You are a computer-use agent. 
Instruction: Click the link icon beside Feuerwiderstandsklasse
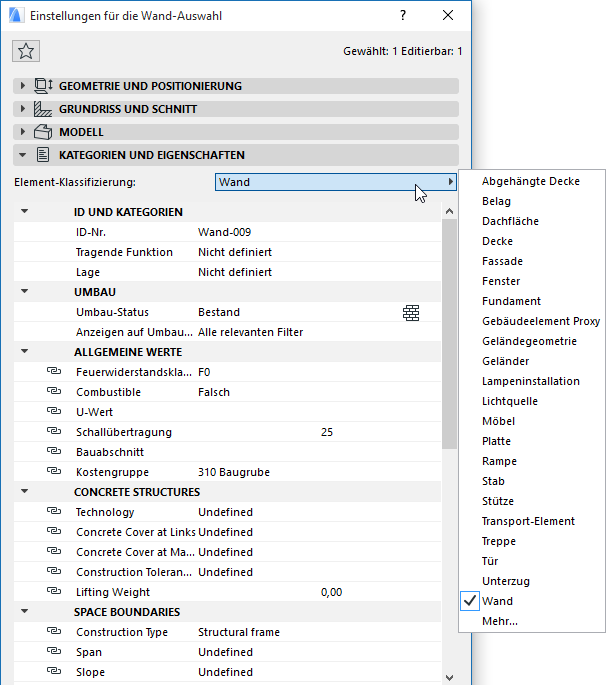point(54,372)
